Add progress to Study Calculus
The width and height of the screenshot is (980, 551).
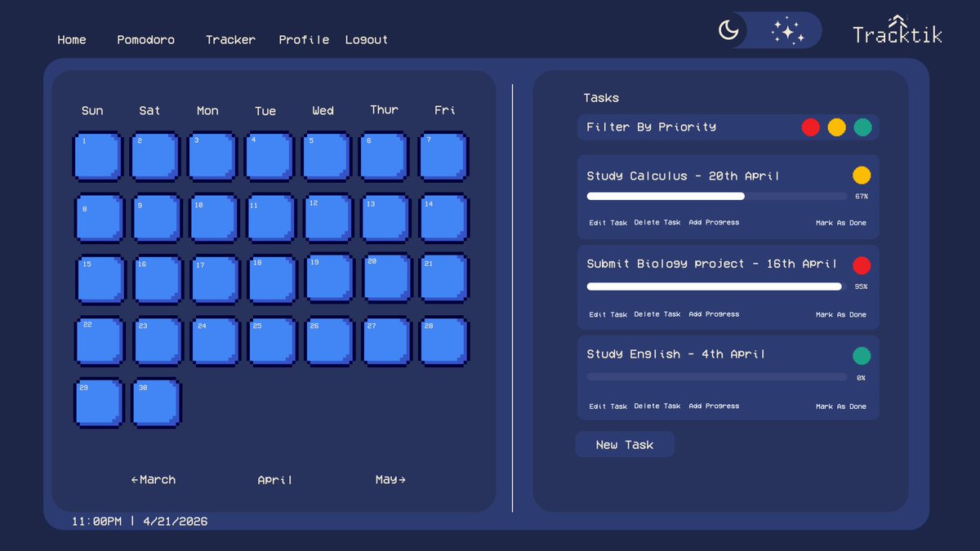pyautogui.click(x=714, y=223)
